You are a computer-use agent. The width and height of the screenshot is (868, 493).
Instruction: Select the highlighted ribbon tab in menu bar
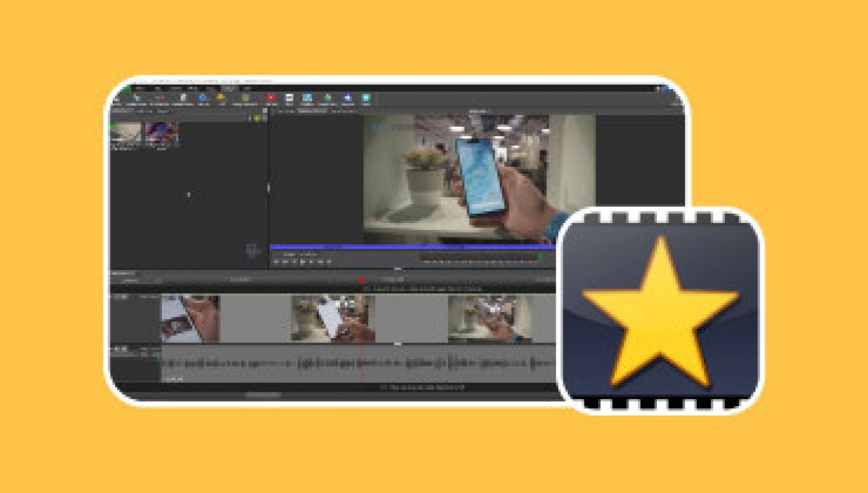(x=229, y=88)
